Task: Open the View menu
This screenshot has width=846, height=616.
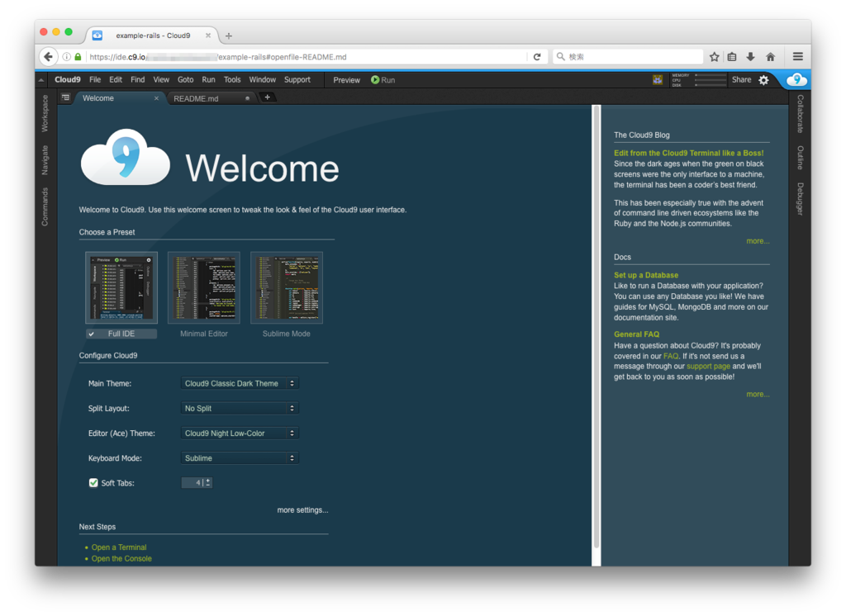Action: click(161, 80)
